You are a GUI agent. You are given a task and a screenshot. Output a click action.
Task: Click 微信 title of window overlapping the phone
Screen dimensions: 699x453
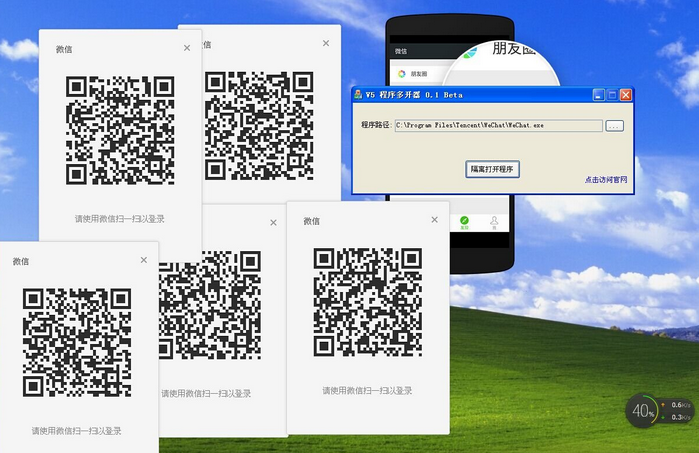point(312,221)
